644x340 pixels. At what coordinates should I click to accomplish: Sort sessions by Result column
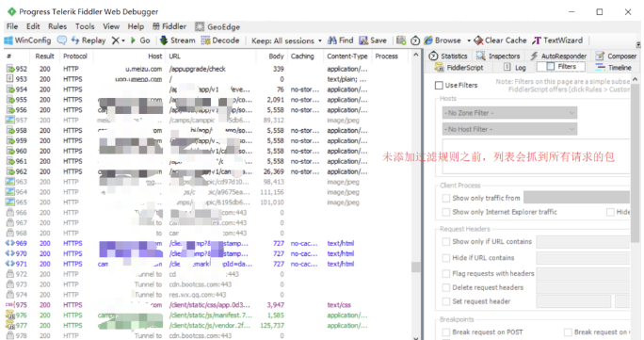pos(45,57)
